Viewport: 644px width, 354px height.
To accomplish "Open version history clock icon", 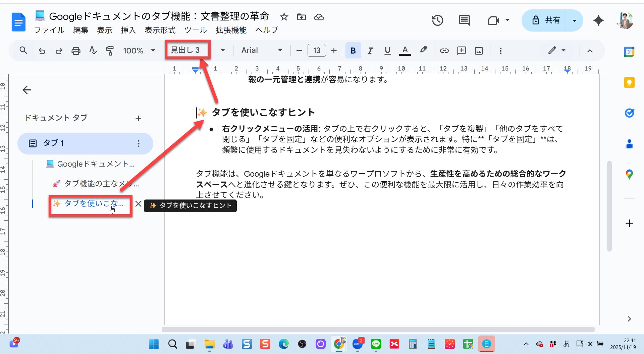I will pos(437,20).
